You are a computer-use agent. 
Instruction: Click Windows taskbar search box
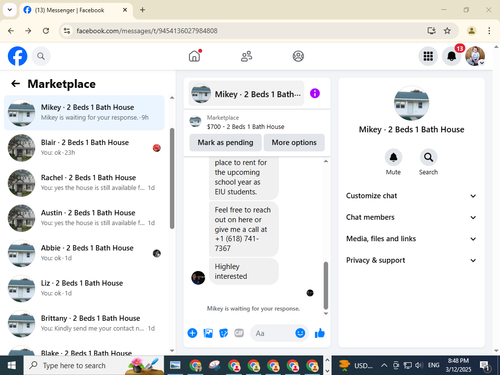(x=93, y=365)
